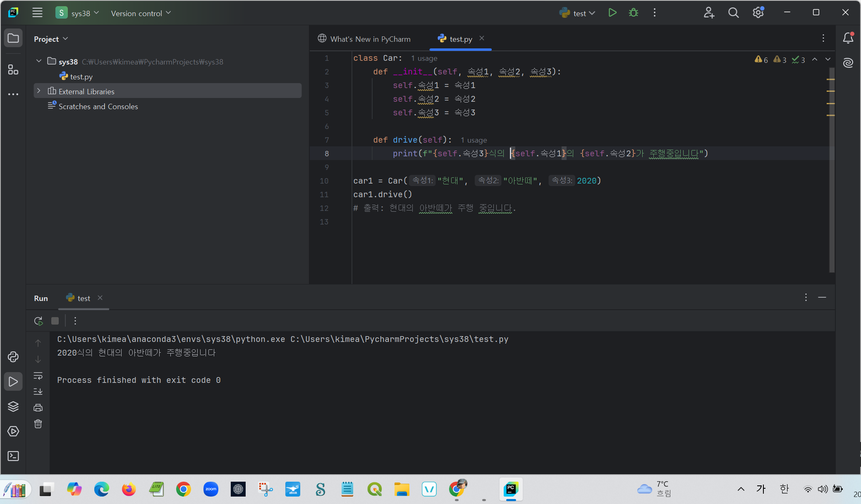
Task: Clear all console output with trash icon
Action: (38, 424)
